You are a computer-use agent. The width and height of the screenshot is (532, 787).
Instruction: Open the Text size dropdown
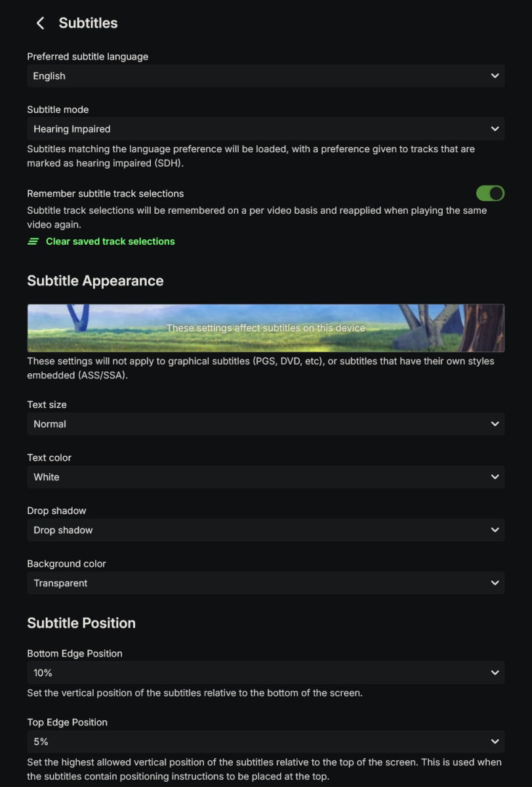click(265, 424)
